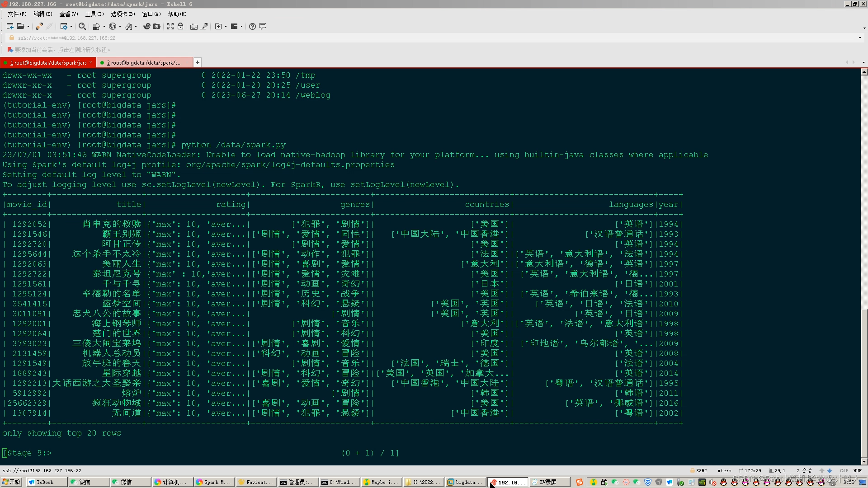Viewport: 868px width, 488px height.
Task: Click the New Session toolbar icon
Action: pyautogui.click(x=9, y=26)
